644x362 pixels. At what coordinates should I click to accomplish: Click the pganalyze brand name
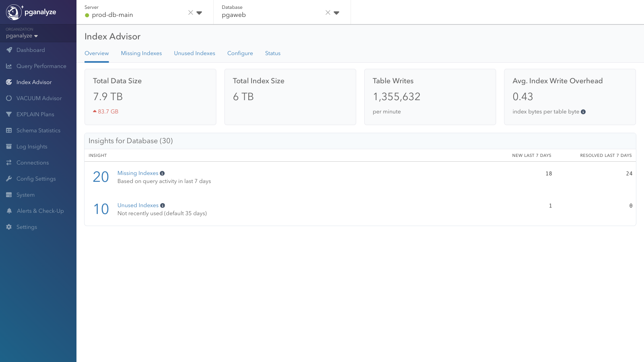tap(40, 12)
